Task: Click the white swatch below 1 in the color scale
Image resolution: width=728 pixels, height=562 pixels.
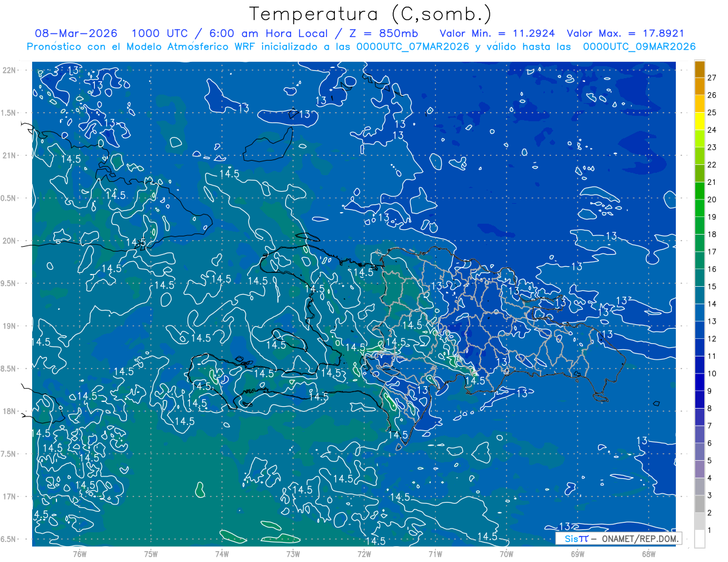Action: (699, 539)
